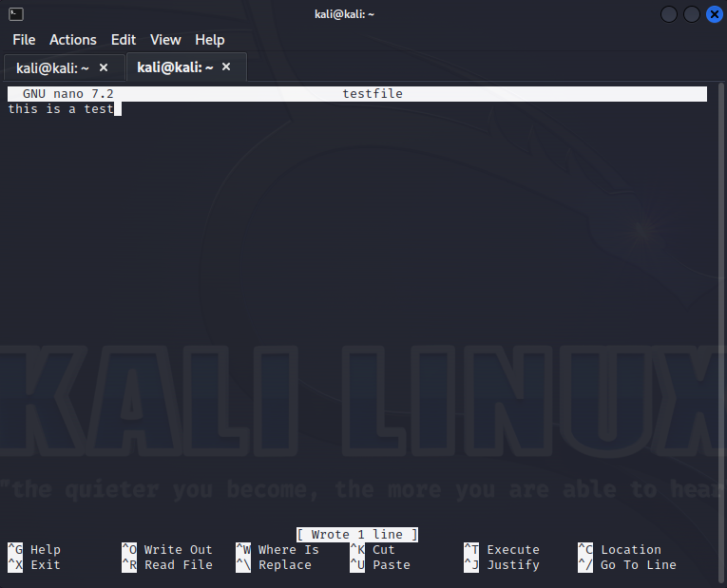Click the ^X Exit shortcut
Screen dimensions: 727x588
click(34, 565)
